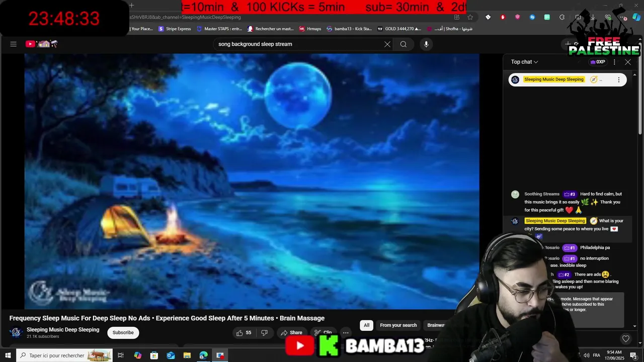Clear the search box with the X
The image size is (644, 362).
[387, 44]
